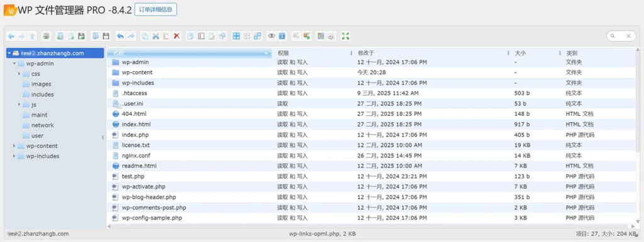Screen dimensions: 644x242
Task: Go back with the left arrow icon
Action: [11, 36]
